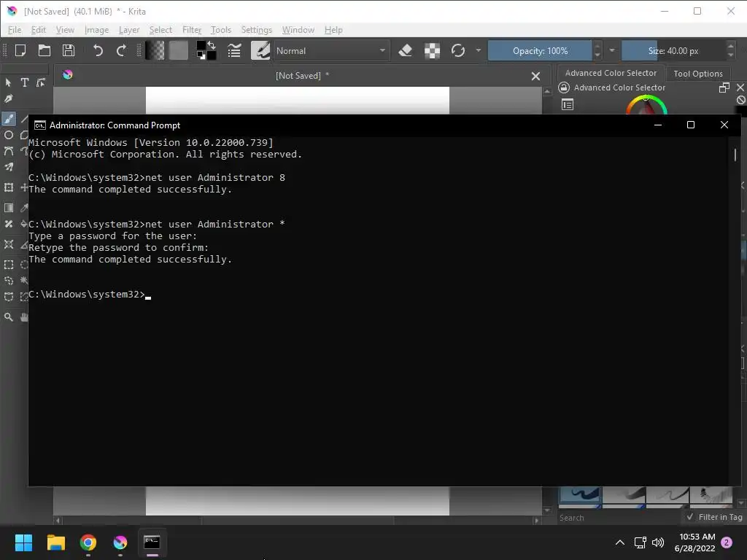Select the Edit Shapes tool
747x560 pixels.
41,82
